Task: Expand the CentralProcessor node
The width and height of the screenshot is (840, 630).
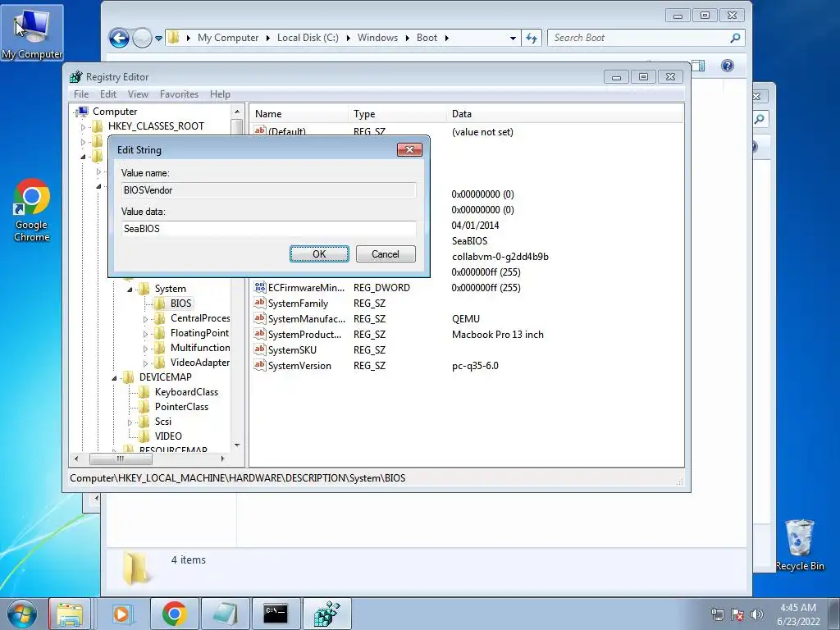Action: point(145,319)
